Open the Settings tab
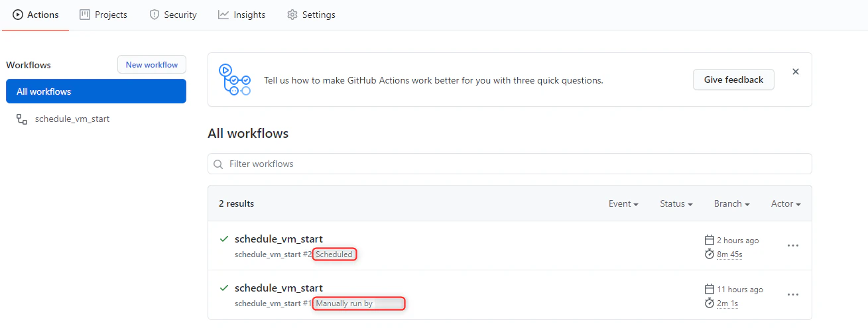Image resolution: width=868 pixels, height=328 pixels. click(x=311, y=15)
